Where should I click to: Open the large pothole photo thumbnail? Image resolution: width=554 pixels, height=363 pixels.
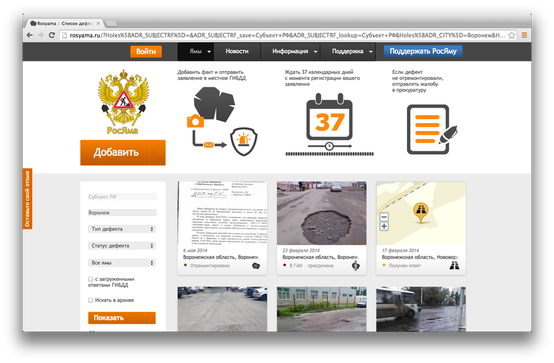click(x=322, y=213)
